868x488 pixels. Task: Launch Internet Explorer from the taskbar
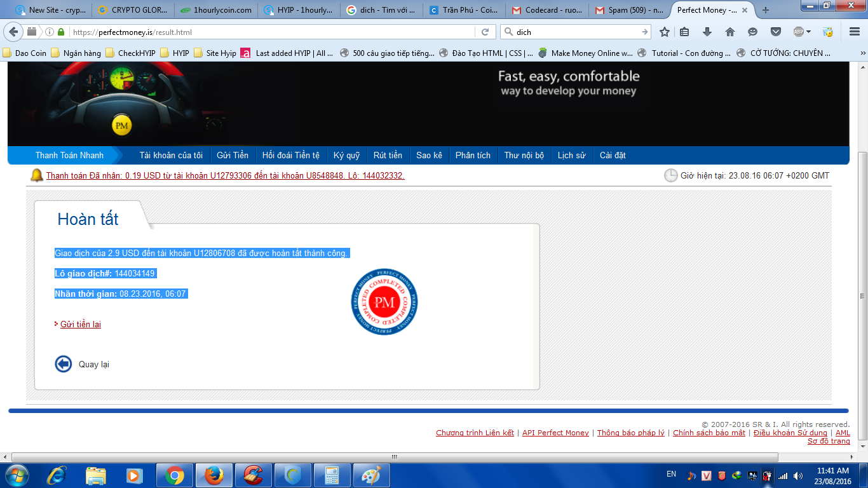57,475
